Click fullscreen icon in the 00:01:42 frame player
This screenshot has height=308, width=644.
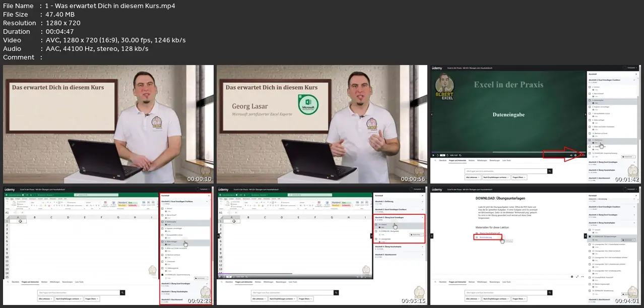pos(584,155)
